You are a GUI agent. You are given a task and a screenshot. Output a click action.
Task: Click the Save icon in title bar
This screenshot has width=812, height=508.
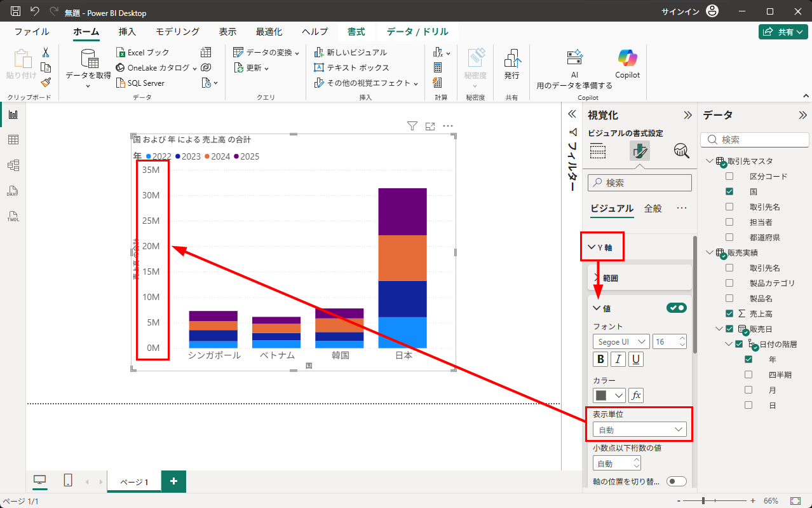(x=16, y=11)
